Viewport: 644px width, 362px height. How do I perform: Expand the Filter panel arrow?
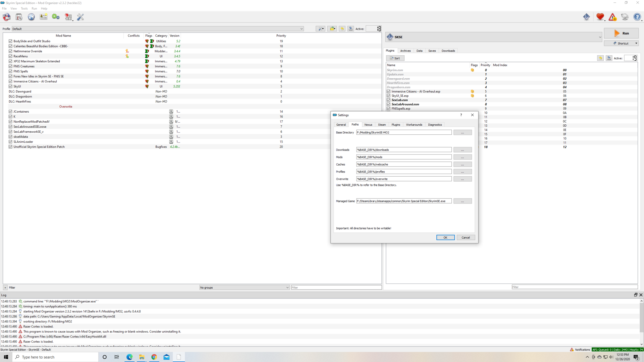tap(5, 288)
